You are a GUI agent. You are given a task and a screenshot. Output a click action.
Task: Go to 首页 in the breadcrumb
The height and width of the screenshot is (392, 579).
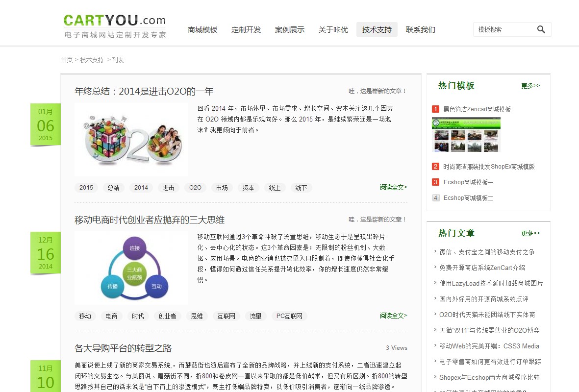(67, 60)
